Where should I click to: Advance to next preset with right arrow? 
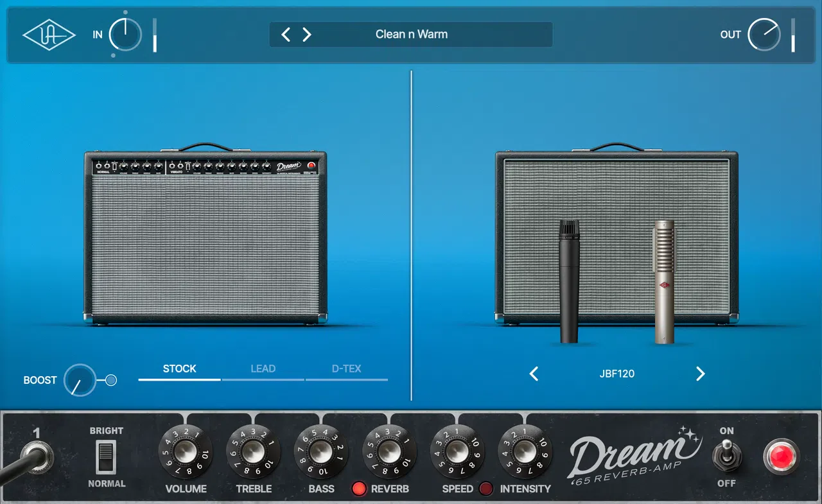(x=306, y=35)
